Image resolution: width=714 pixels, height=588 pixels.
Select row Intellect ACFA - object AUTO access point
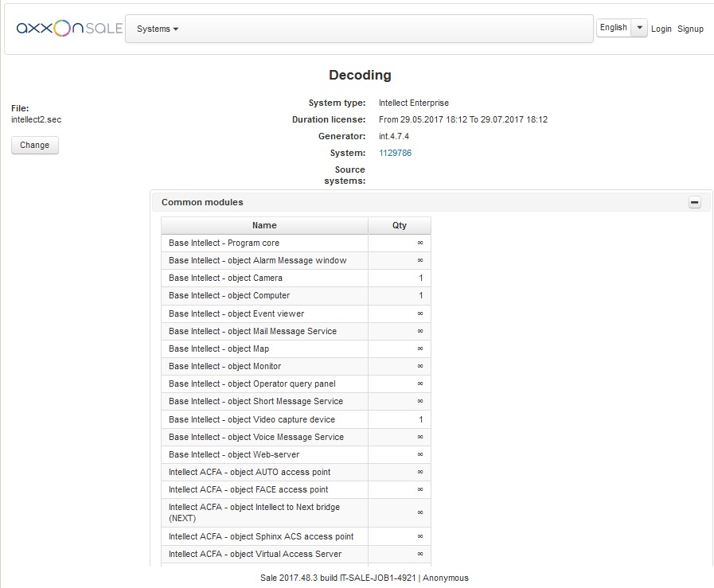tap(295, 472)
